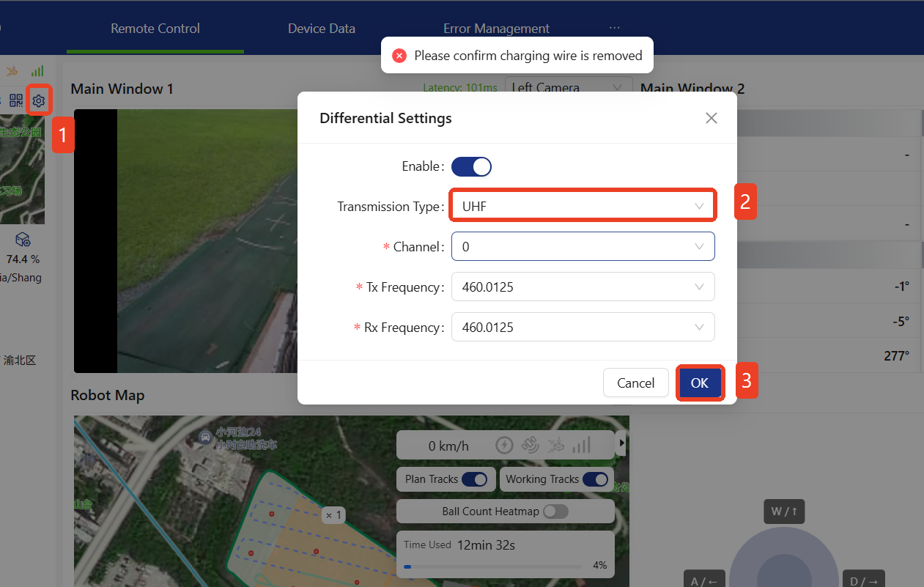
Task: Click the green signal bars icon at top left
Action: [37, 71]
